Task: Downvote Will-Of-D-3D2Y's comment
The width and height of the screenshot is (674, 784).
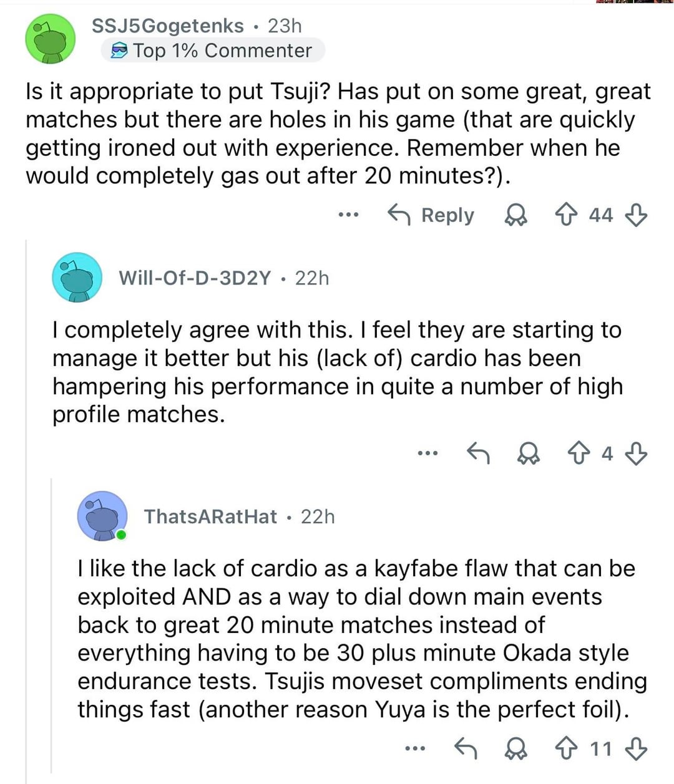Action: pos(636,453)
